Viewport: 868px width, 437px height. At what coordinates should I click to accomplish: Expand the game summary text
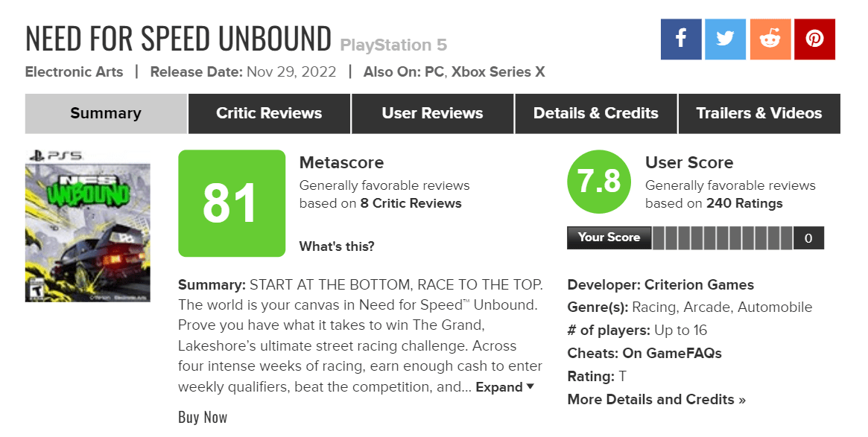[505, 387]
